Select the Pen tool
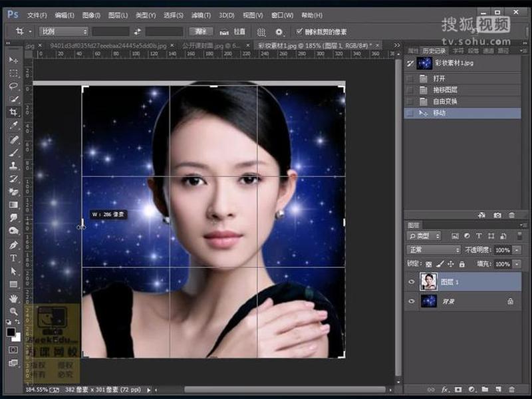The height and width of the screenshot is (399, 532). pos(13,245)
